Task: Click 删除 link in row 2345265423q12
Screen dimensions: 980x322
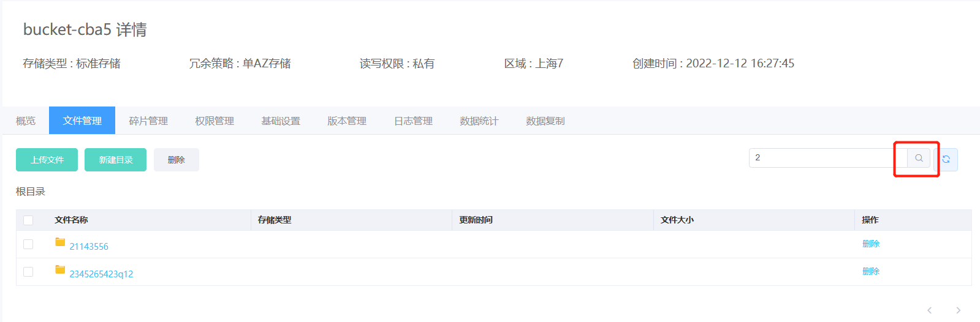Action: 871,271
